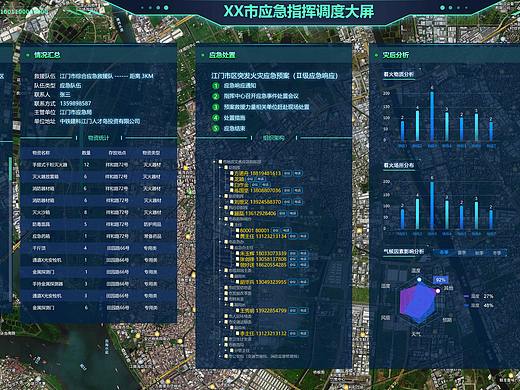Viewport: 520px width, 390px height.
Task: Check the box for contact 18819485613
Action: click(232, 173)
